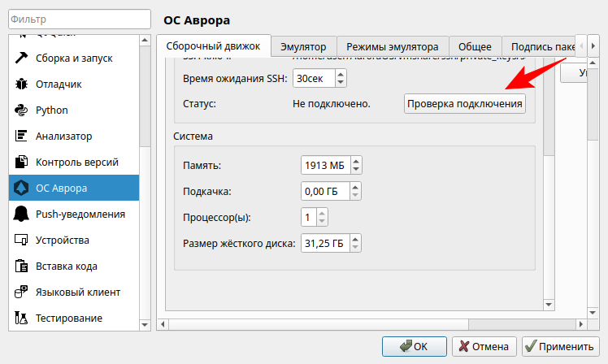
Task: Click the Время ожидания SSH field
Action: tap(314, 78)
